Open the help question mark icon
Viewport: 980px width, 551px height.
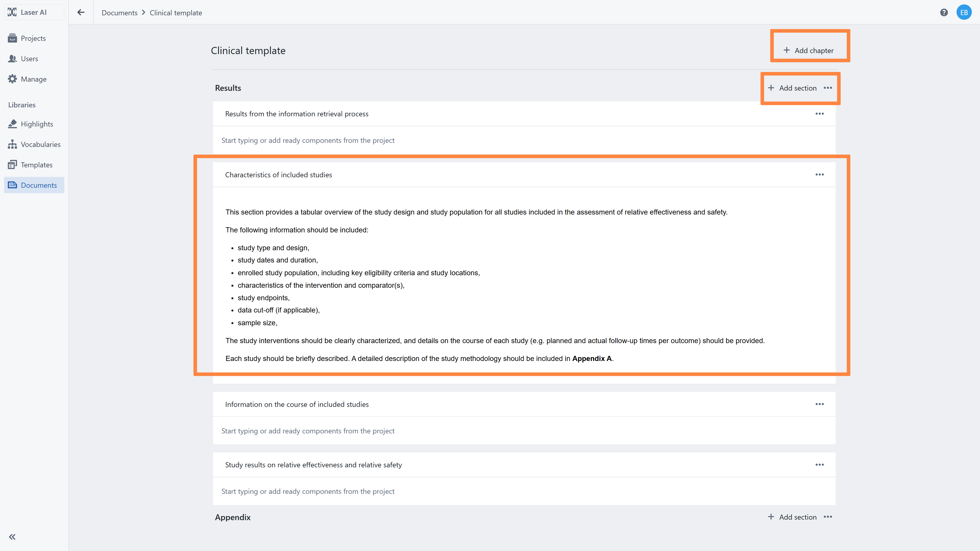[944, 12]
